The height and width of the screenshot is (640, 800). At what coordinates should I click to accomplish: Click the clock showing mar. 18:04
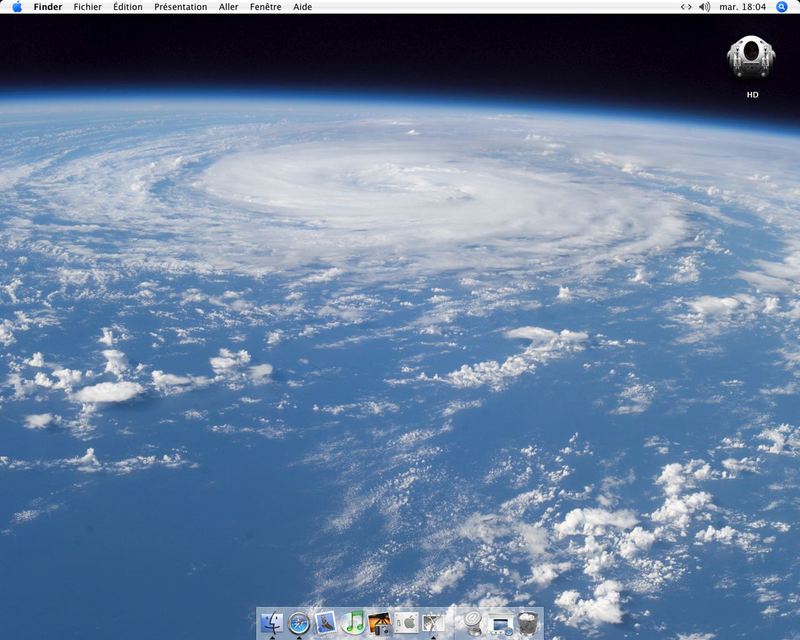pyautogui.click(x=742, y=7)
